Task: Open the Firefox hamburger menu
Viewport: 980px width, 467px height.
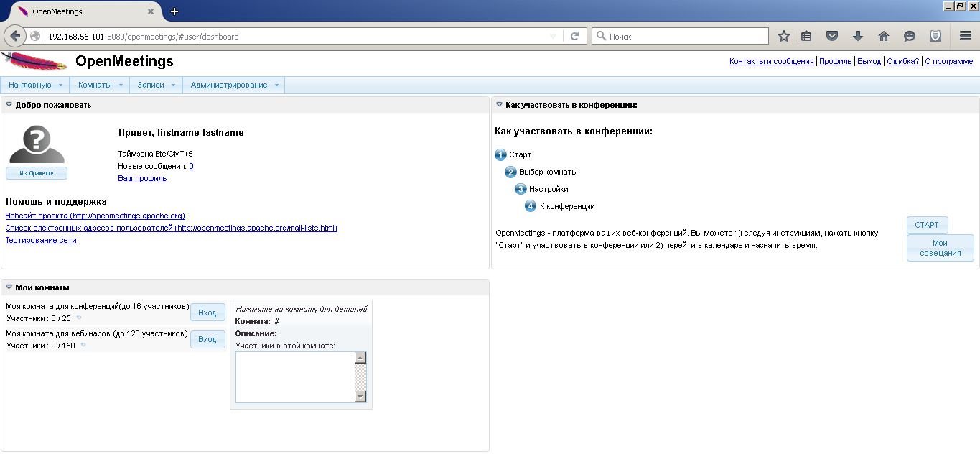Action: tap(966, 36)
